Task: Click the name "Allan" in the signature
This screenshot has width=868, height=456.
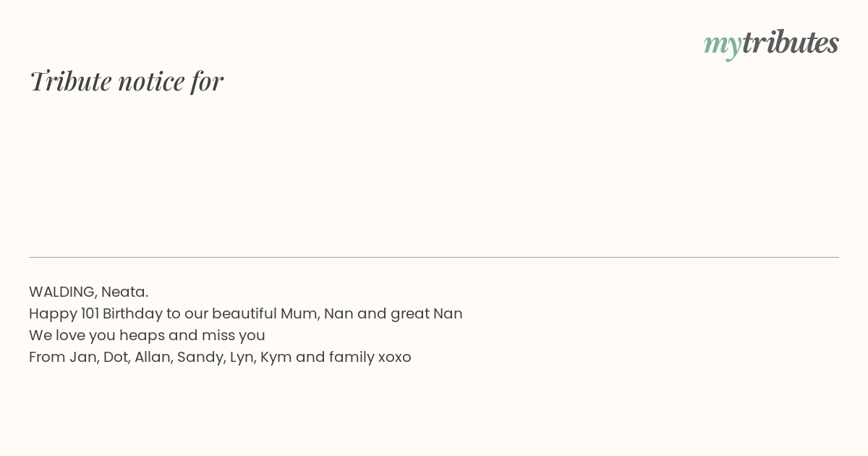Action: coord(153,357)
